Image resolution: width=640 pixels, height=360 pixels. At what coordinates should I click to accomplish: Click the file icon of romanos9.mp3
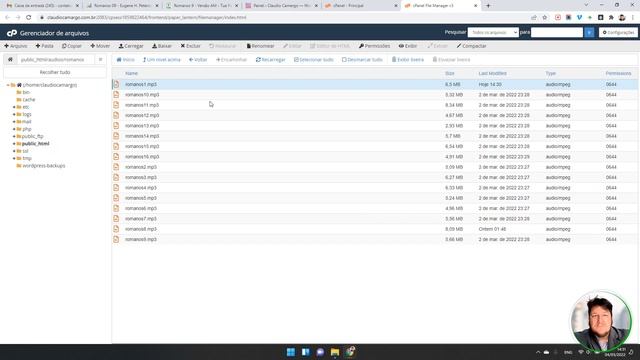pyautogui.click(x=116, y=240)
